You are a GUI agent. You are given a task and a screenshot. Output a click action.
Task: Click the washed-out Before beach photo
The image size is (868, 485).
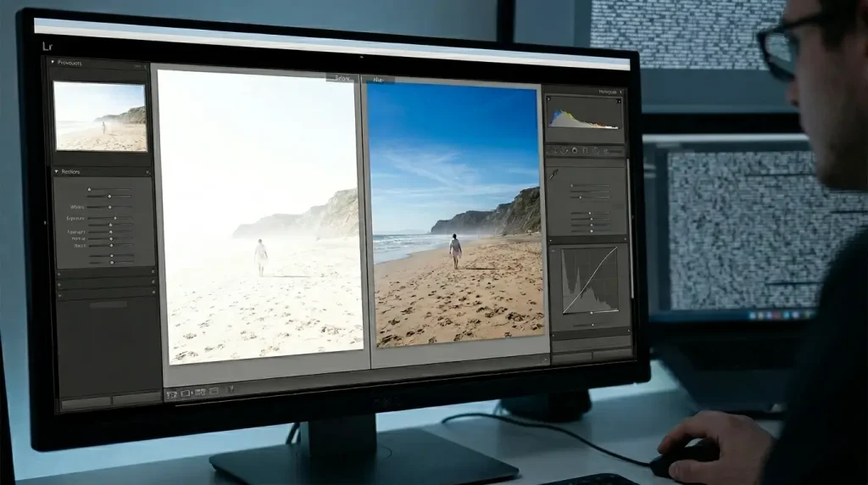click(259, 216)
